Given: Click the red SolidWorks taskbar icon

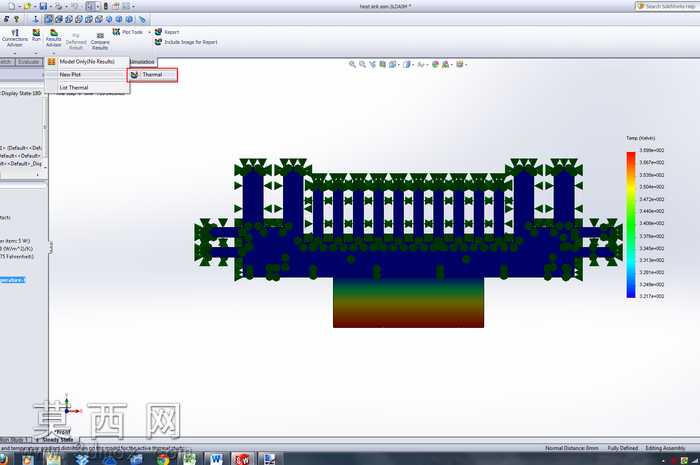Looking at the screenshot, I should tap(242, 459).
